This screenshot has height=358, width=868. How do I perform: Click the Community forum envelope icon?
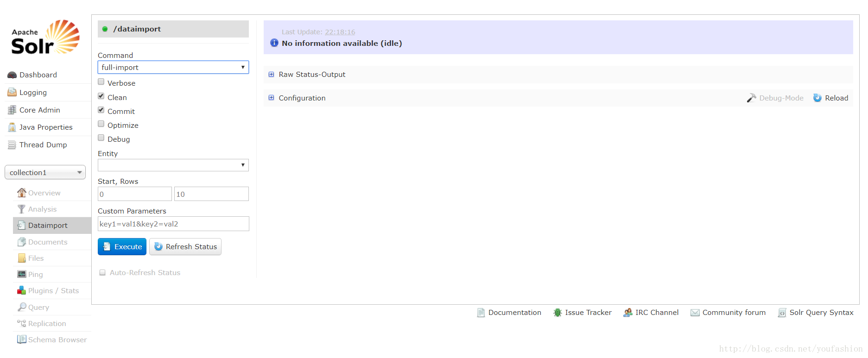[x=695, y=313]
